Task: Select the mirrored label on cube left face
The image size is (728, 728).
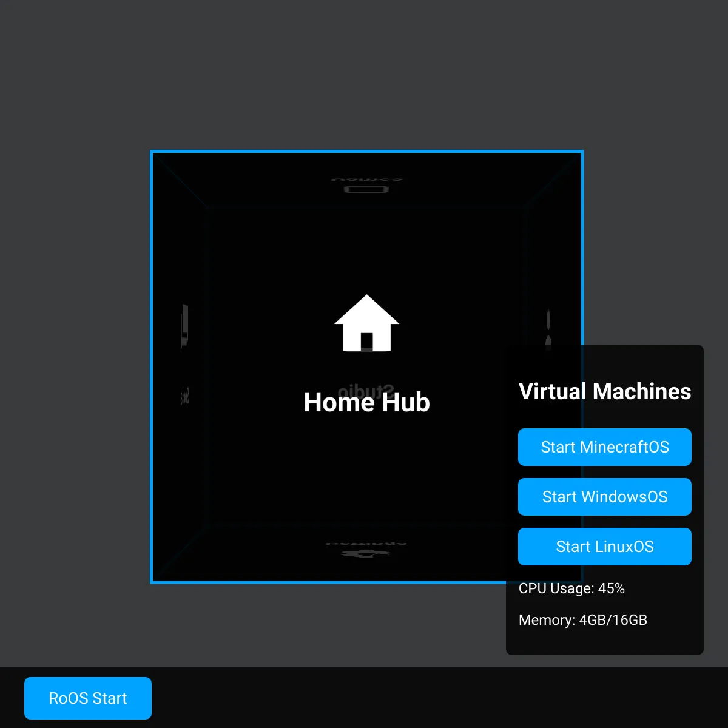Action: tap(184, 396)
